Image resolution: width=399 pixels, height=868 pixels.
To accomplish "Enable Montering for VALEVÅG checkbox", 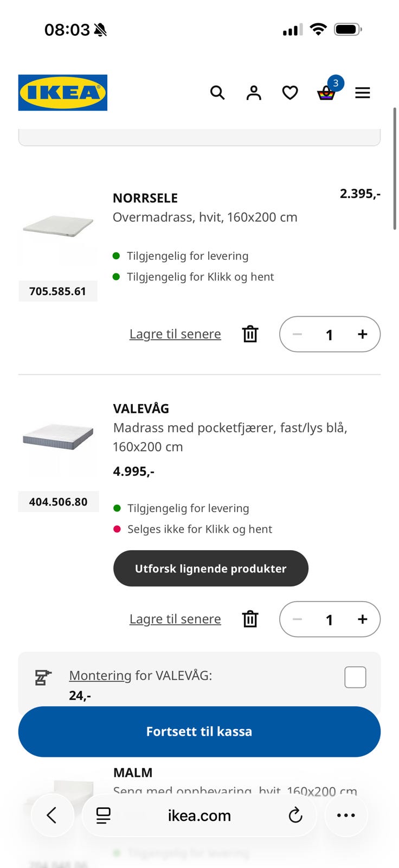I will tap(356, 677).
